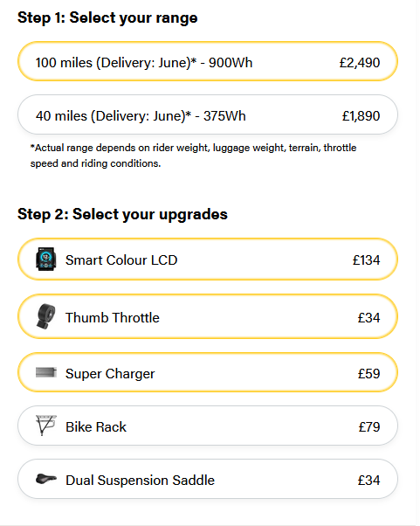
Task: Enable the Dual Suspension Saddle upgrade
Action: [x=208, y=479]
